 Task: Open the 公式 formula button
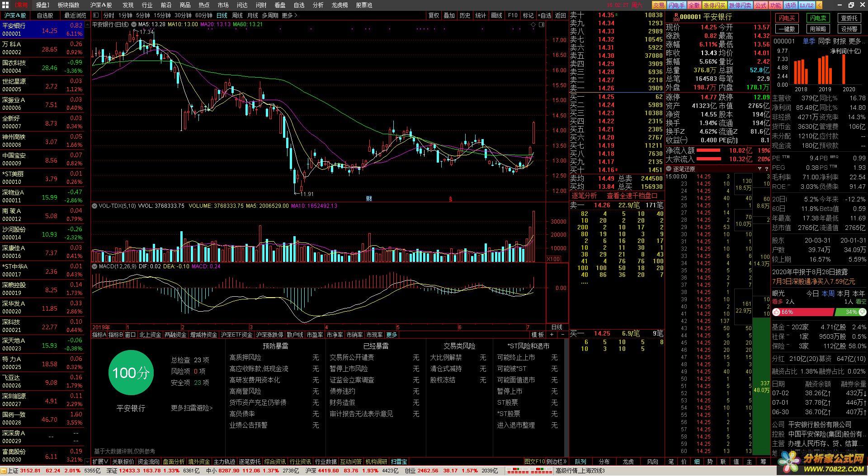760,5
